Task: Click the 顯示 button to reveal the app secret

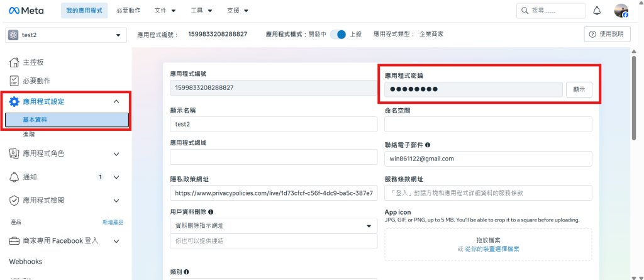Action: 579,89
